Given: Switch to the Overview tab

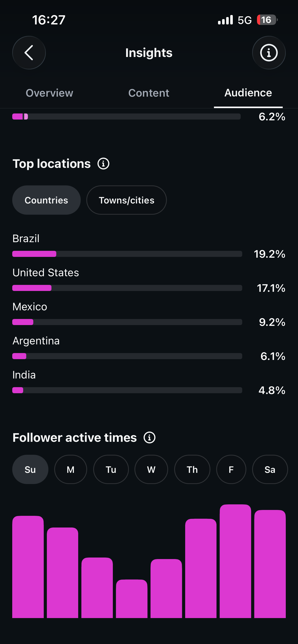Looking at the screenshot, I should [x=49, y=93].
